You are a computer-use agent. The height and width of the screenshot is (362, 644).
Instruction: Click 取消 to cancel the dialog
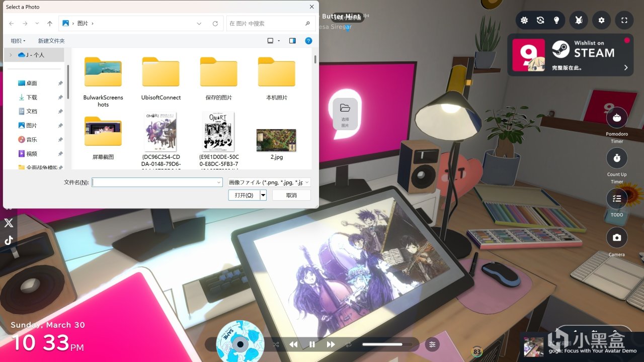pos(291,195)
